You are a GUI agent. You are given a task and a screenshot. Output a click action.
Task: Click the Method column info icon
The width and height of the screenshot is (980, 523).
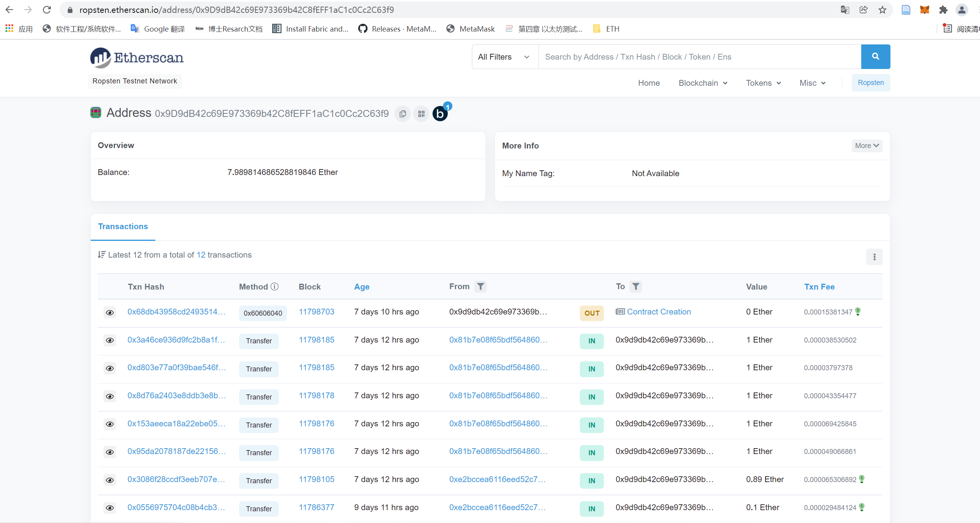pyautogui.click(x=275, y=286)
